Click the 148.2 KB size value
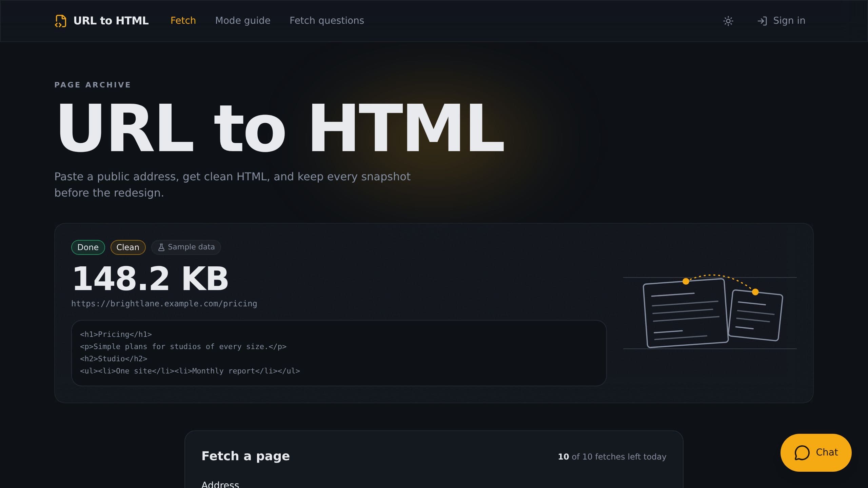The image size is (868, 488). point(150,279)
